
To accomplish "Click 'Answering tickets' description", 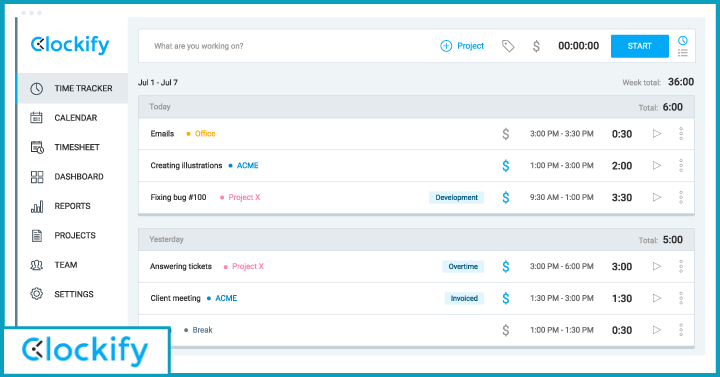I will tap(181, 266).
